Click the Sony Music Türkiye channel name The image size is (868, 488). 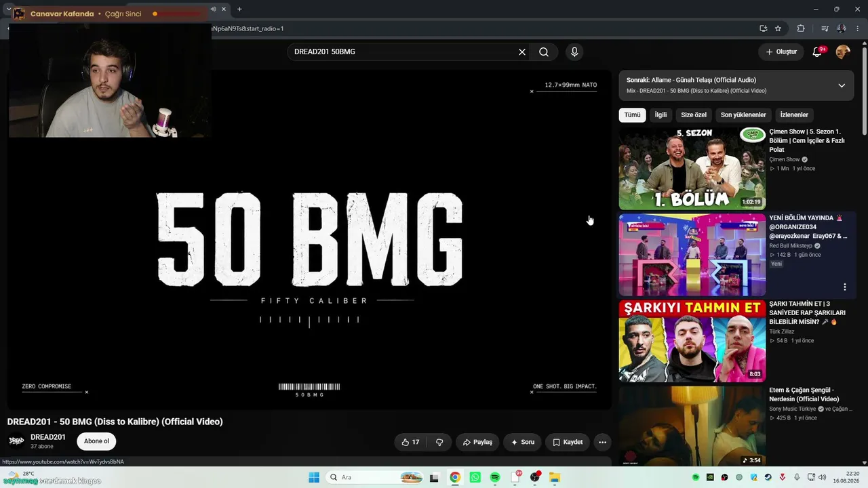(793, 409)
